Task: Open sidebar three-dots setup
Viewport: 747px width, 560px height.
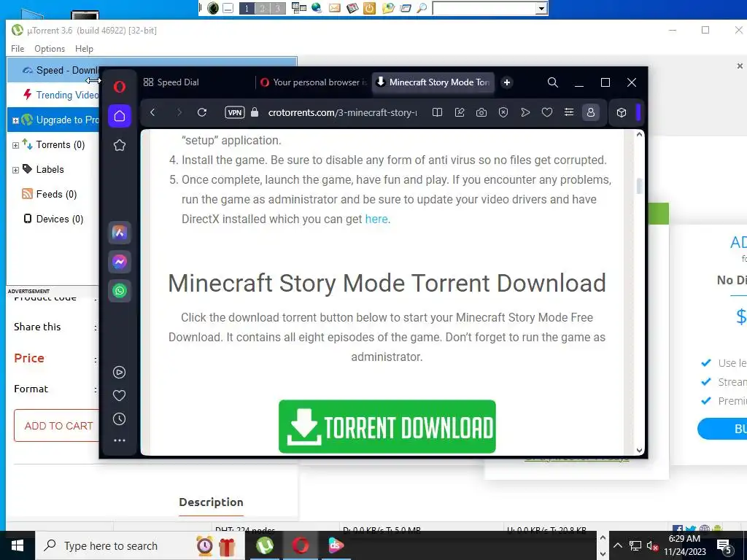Action: click(x=120, y=440)
